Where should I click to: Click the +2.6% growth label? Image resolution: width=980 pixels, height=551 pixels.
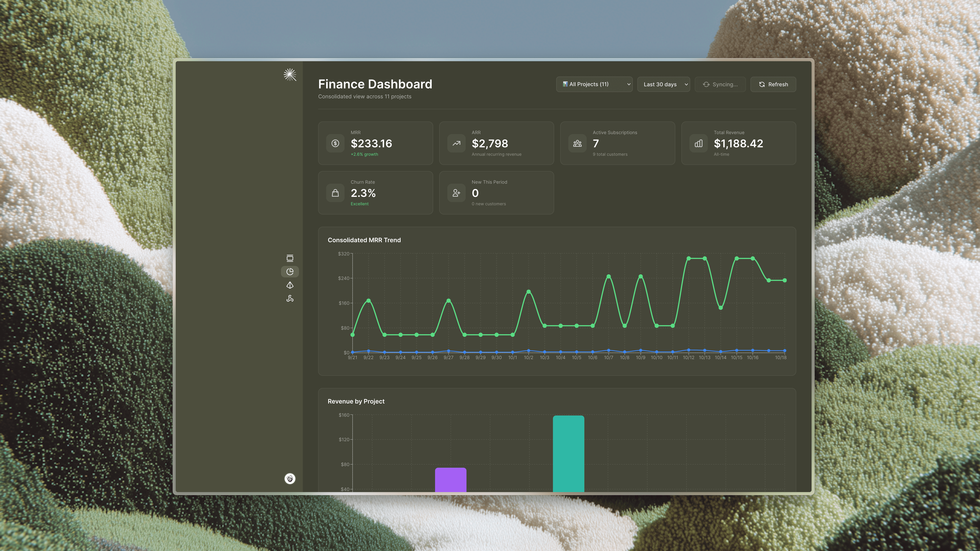[364, 154]
